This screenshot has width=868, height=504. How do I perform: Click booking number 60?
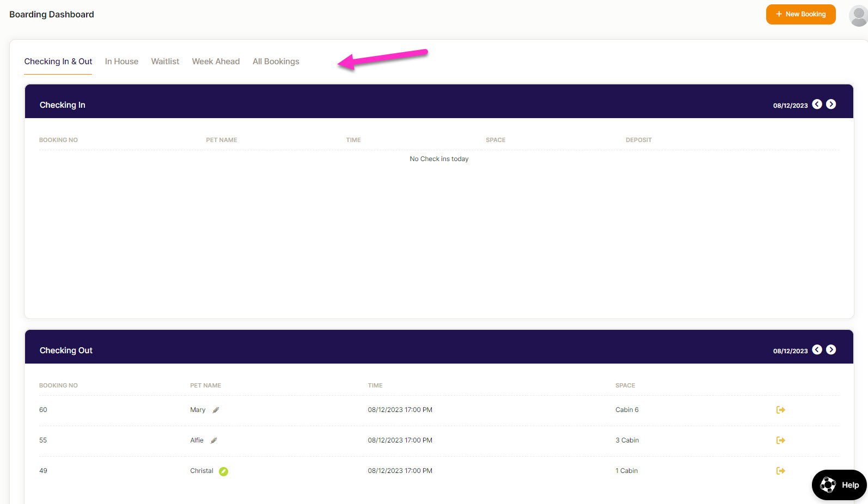tap(43, 410)
